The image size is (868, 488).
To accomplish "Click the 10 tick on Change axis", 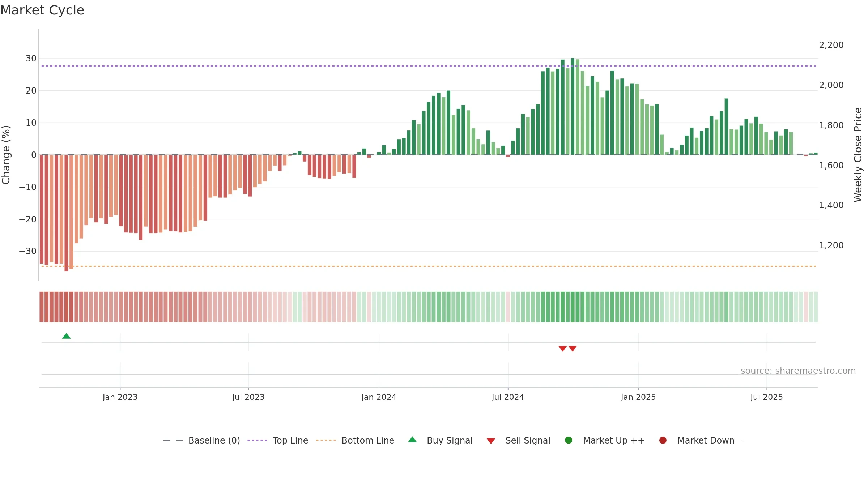I will 31,123.
